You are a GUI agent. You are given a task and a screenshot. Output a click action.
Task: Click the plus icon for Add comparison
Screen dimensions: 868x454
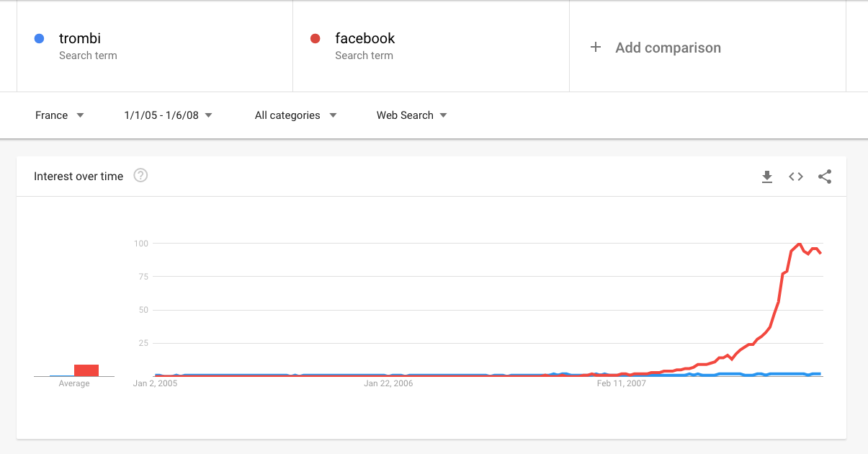point(596,48)
